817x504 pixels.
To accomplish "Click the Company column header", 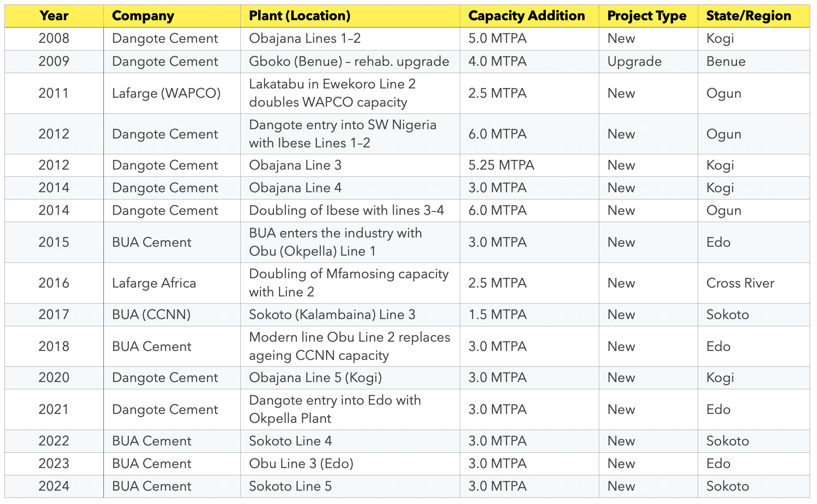I will 143,16.
